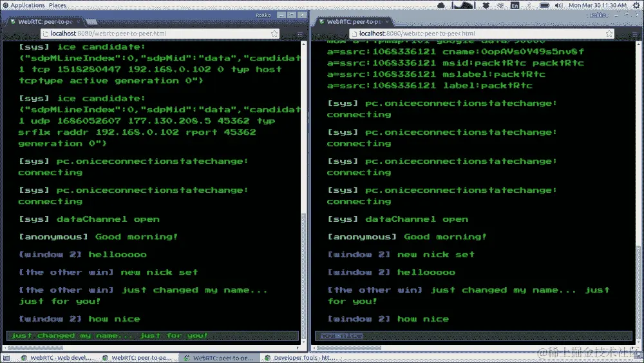The width and height of the screenshot is (644, 363).
Task: Switch to 'Developer Tools - htt...' taskbar window
Action: tap(300, 358)
